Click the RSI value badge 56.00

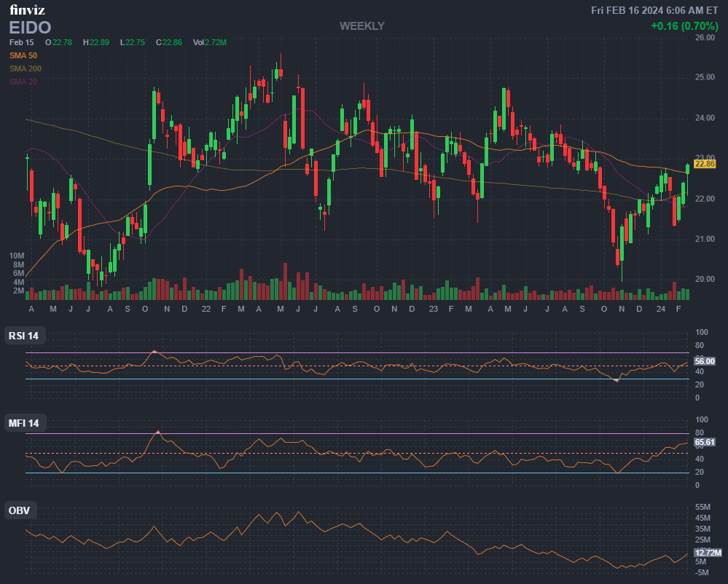point(705,361)
